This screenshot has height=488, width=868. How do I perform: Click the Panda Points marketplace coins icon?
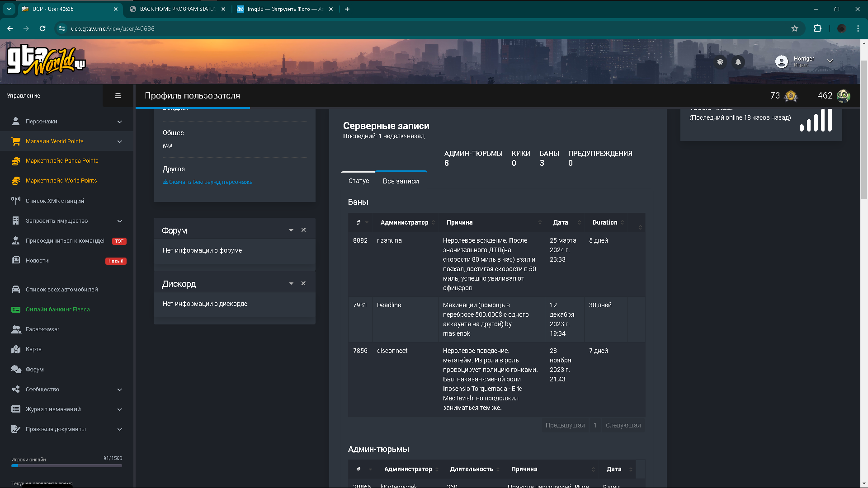pos(16,161)
